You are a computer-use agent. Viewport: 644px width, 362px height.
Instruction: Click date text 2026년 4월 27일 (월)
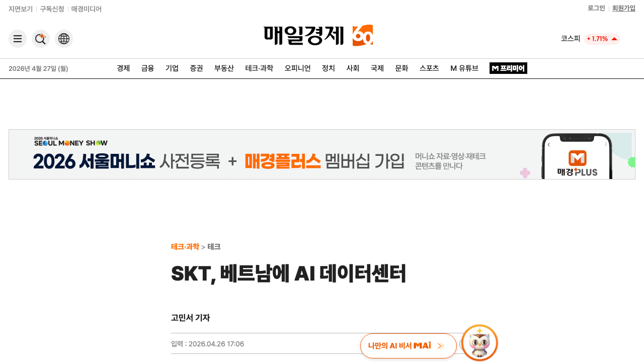[x=38, y=69]
